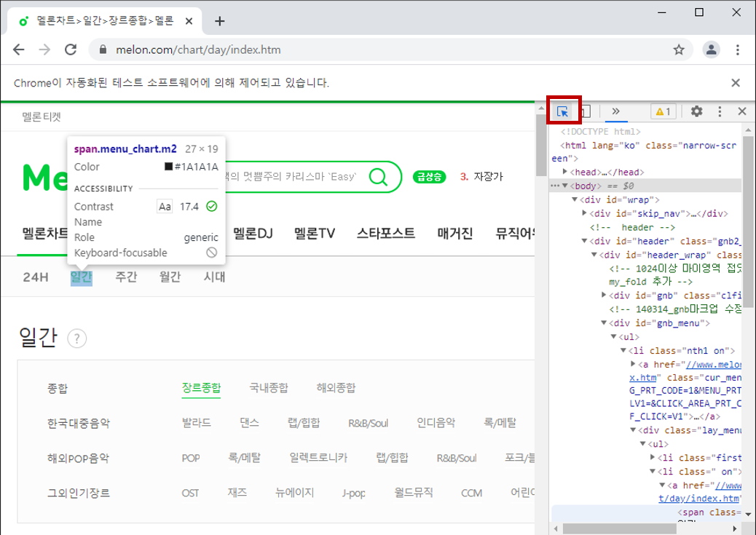
Task: Toggle the device toolbar icon in DevTools
Action: (x=586, y=112)
